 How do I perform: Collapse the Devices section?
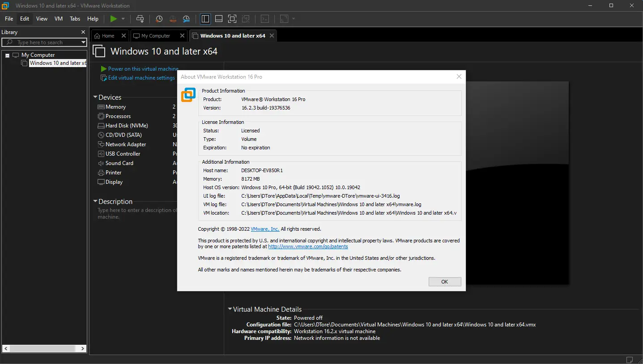tap(95, 97)
